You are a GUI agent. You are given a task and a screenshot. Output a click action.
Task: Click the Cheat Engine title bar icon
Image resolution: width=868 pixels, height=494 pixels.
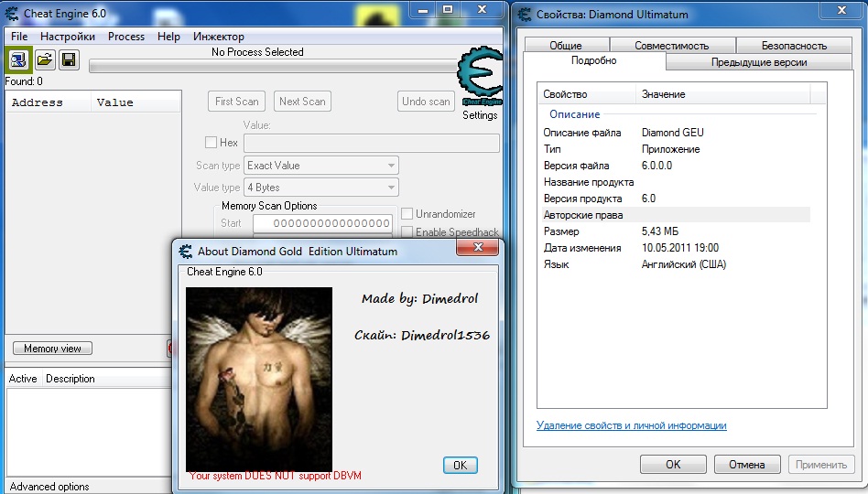tap(12, 14)
